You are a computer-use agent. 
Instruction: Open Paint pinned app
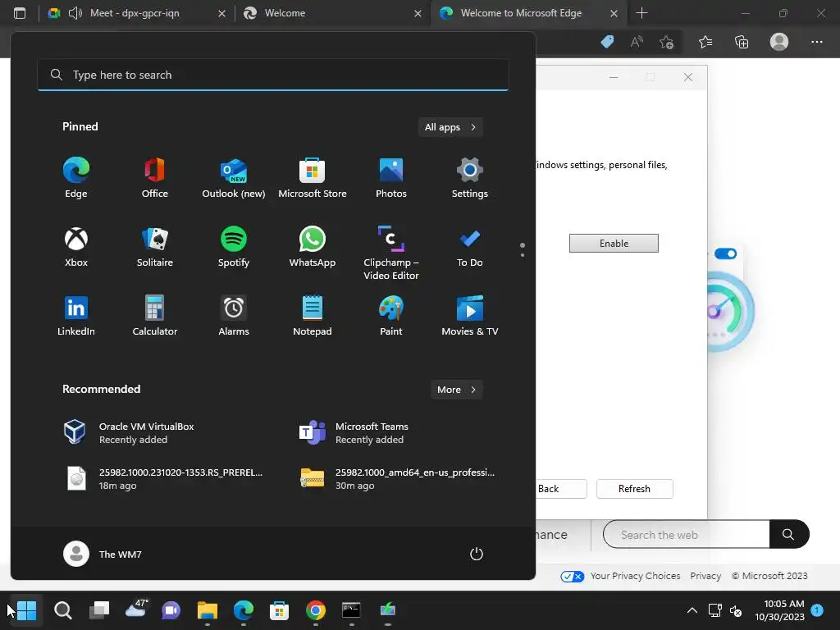point(391,316)
